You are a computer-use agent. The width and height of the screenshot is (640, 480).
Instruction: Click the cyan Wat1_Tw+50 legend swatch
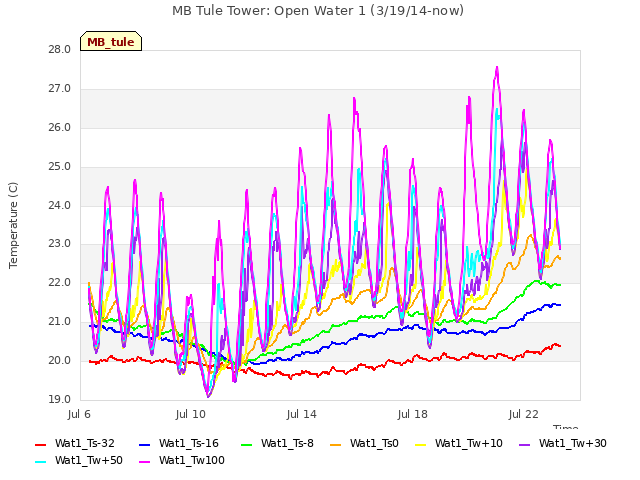point(41,462)
